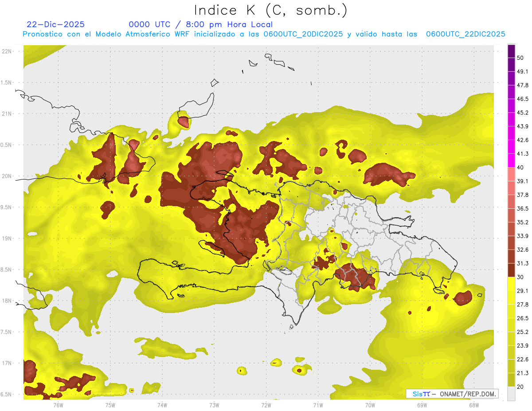The image size is (532, 411).
Task: Click the colorbar value 31.3
Action: (x=523, y=263)
